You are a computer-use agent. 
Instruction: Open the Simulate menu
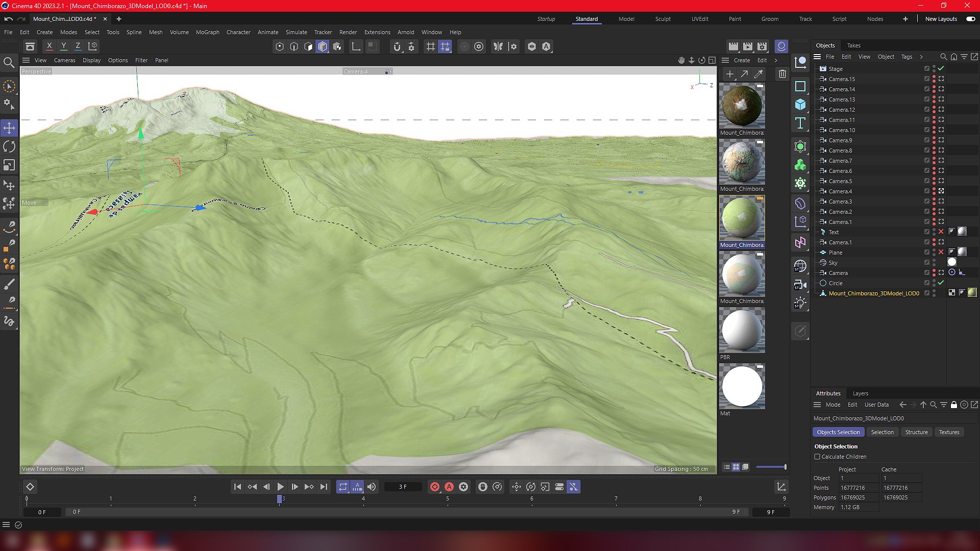[x=297, y=32]
